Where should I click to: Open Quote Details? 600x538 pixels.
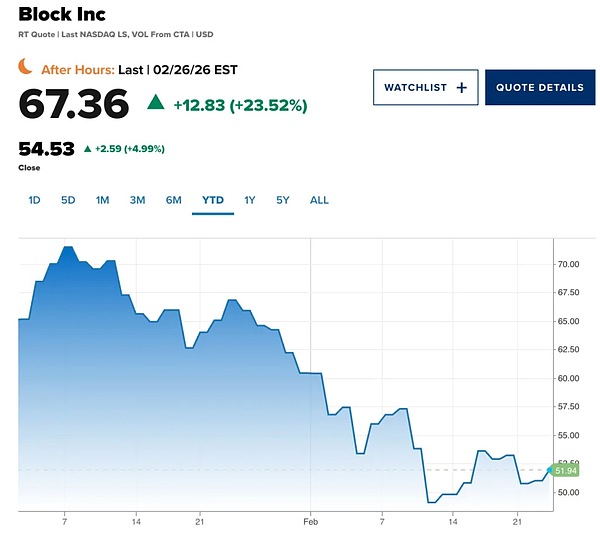[x=540, y=88]
